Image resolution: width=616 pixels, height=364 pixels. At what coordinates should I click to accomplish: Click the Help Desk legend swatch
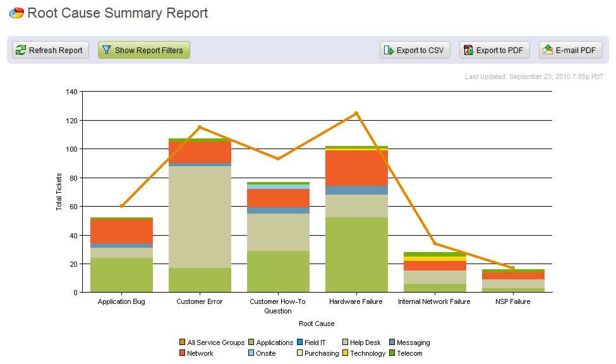coord(346,342)
